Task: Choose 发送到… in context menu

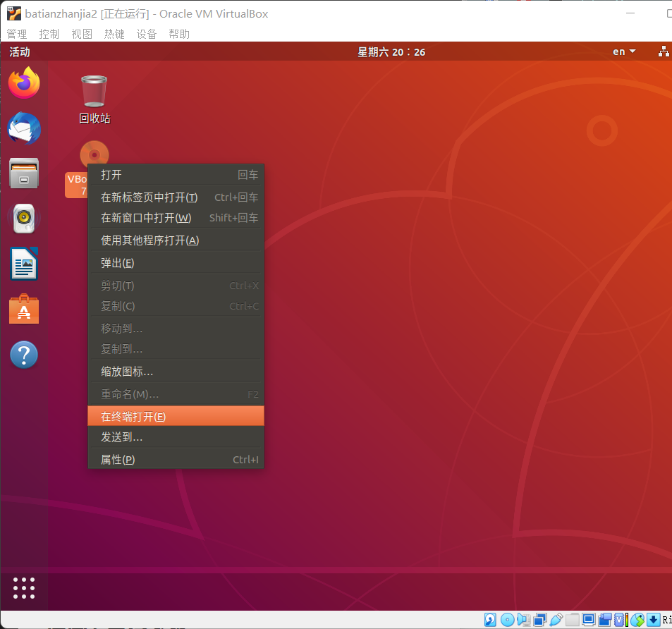Action: click(176, 437)
